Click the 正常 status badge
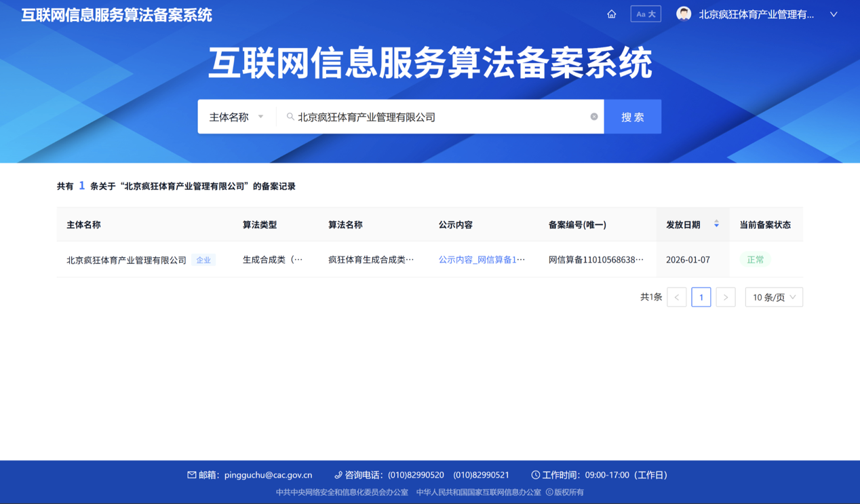 tap(755, 260)
